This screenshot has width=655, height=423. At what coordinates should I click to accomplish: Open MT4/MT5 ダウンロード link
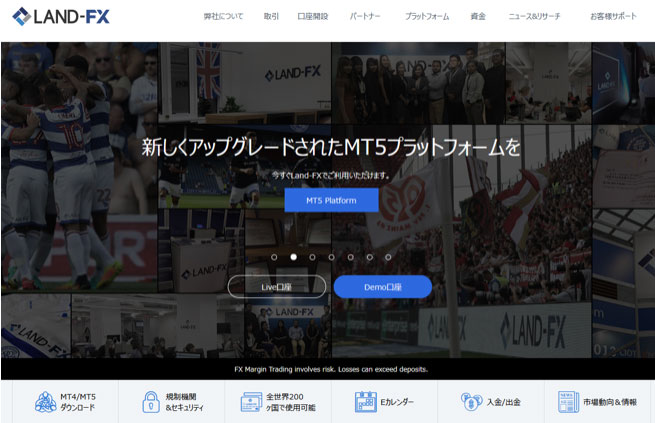78,402
